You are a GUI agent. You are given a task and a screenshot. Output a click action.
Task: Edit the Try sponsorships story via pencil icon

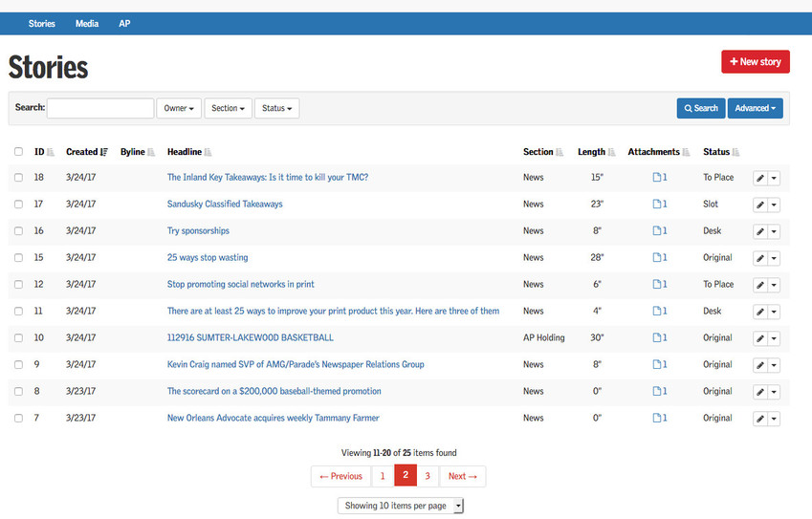click(759, 231)
